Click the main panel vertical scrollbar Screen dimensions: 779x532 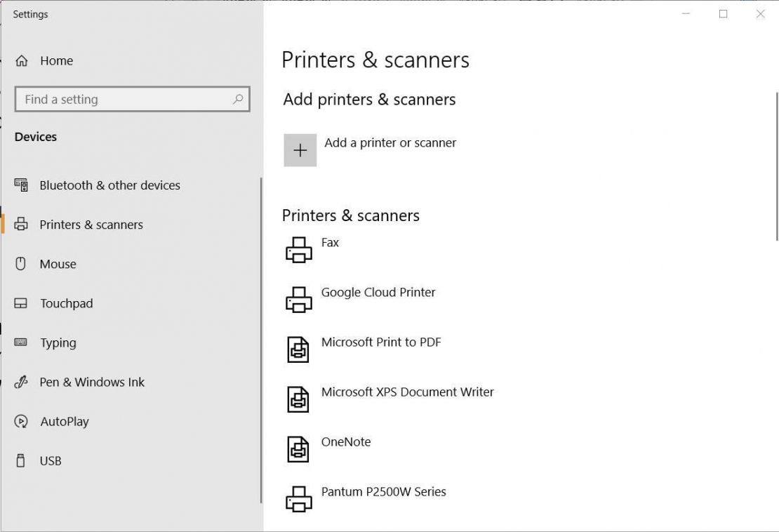pos(776,166)
